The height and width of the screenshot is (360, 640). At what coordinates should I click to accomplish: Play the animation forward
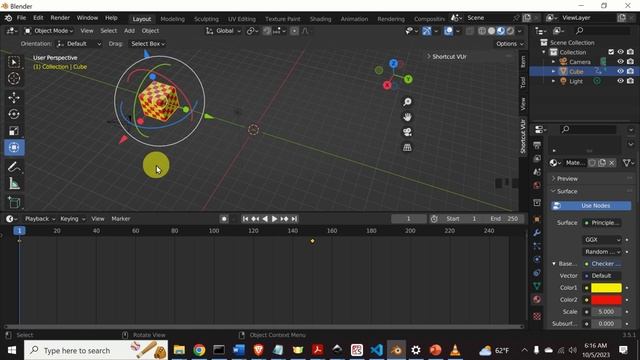pos(274,219)
